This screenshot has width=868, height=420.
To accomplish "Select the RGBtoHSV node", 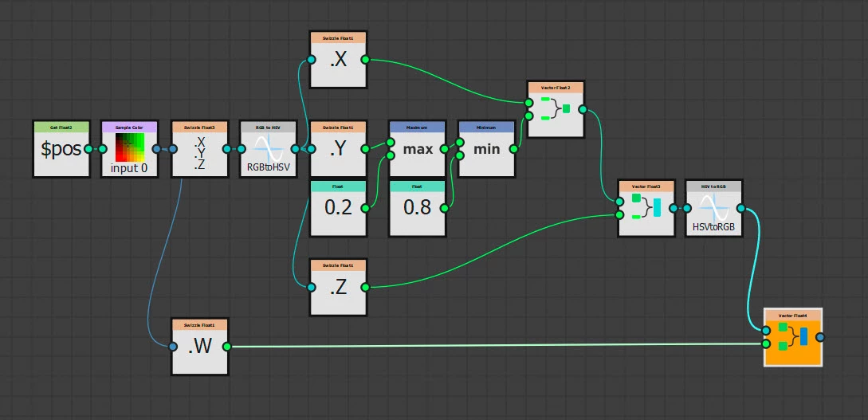I will 269,149.
